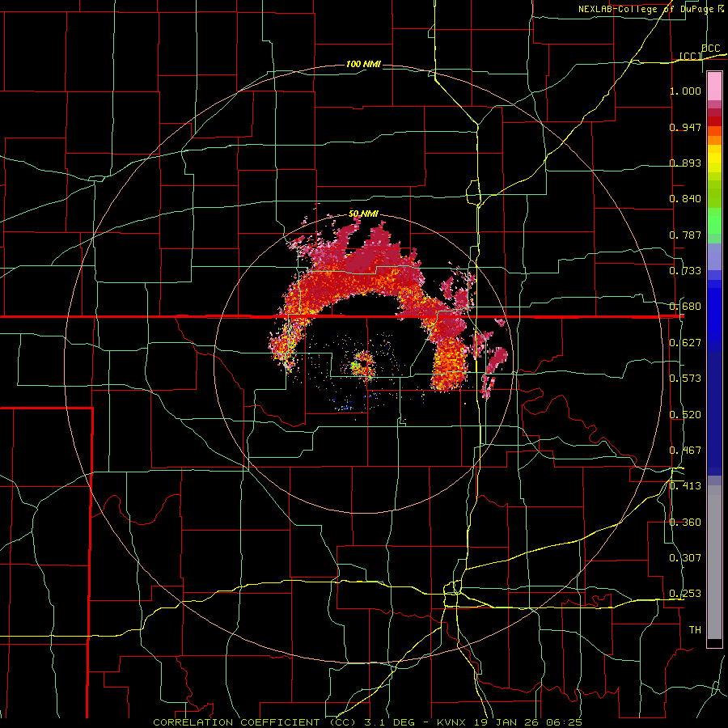
Task: Select the 0.893 scale value
Action: pos(685,163)
